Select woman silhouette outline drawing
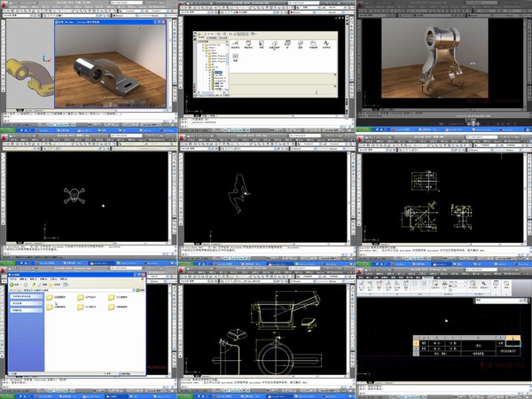 pos(239,193)
